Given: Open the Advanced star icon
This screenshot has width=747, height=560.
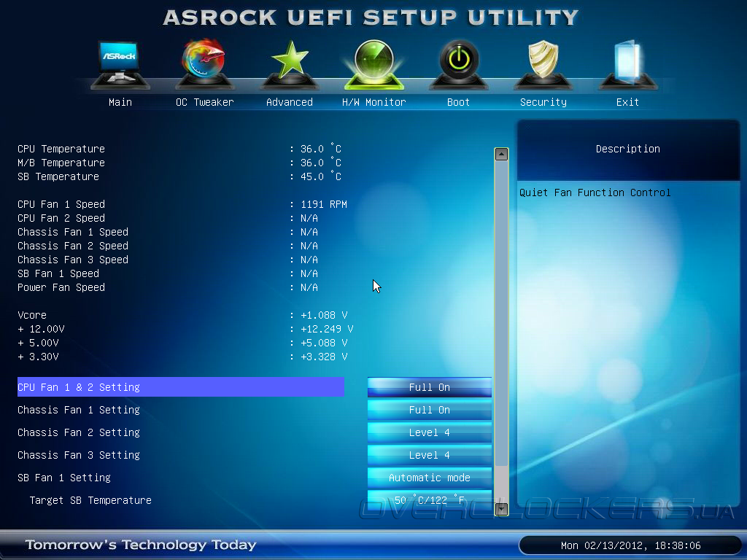Looking at the screenshot, I should (x=289, y=64).
